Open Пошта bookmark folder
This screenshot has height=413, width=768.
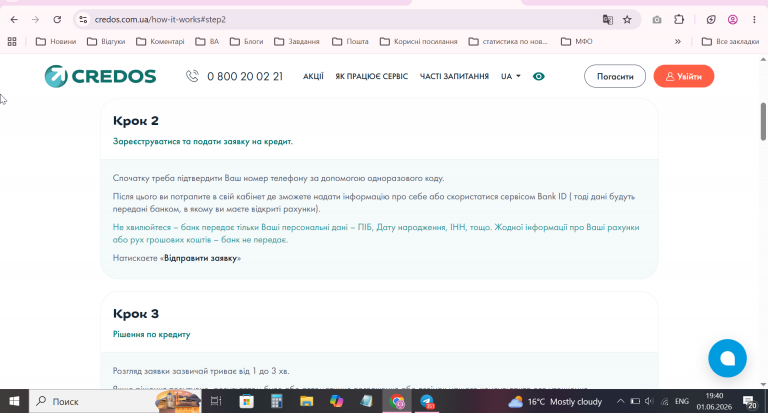pos(350,42)
